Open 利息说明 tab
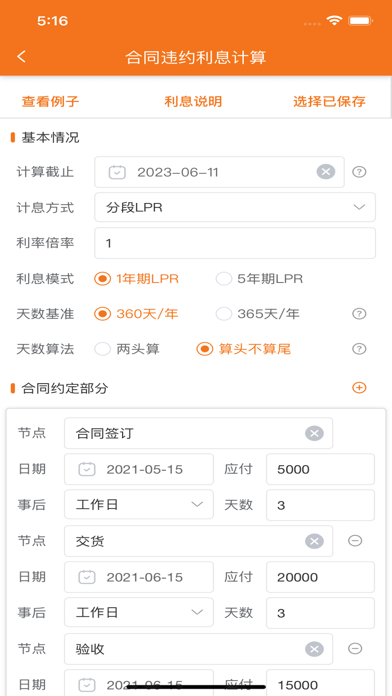Viewport: 392px width, 696px height. [x=193, y=102]
